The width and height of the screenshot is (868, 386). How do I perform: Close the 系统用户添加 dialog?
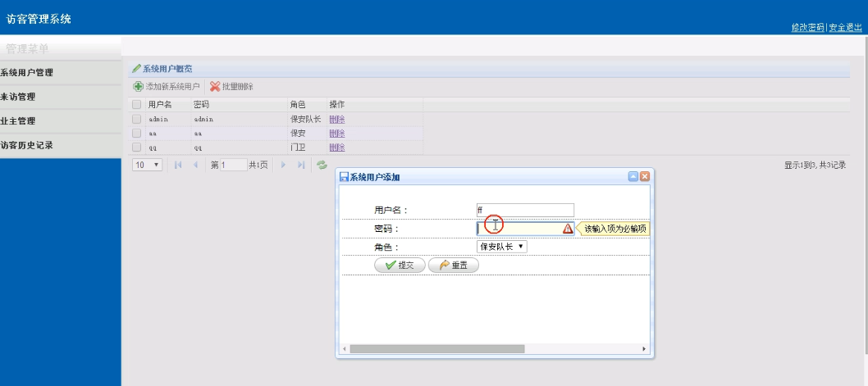tap(644, 176)
